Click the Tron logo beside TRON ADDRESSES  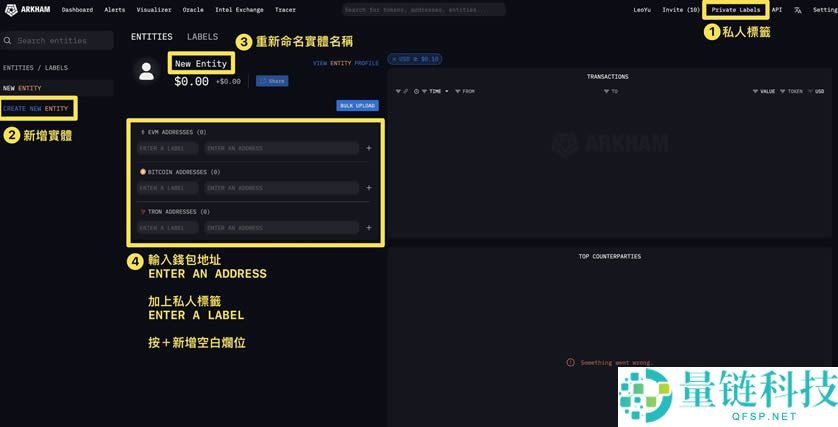click(x=143, y=212)
